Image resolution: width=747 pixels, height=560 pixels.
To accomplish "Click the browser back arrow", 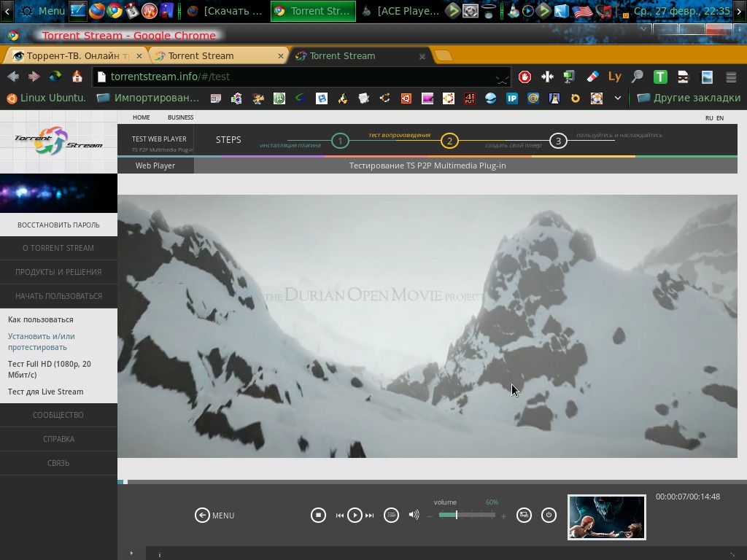I will 13,77.
